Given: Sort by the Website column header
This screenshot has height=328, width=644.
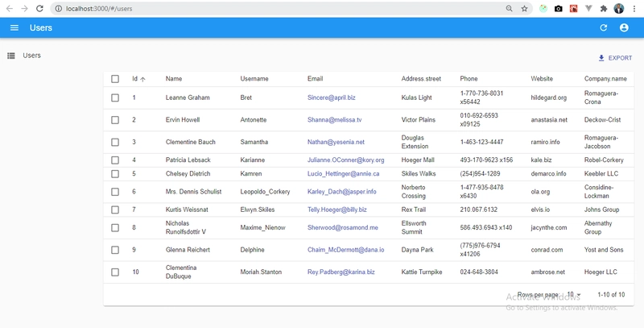Looking at the screenshot, I should pos(542,78).
